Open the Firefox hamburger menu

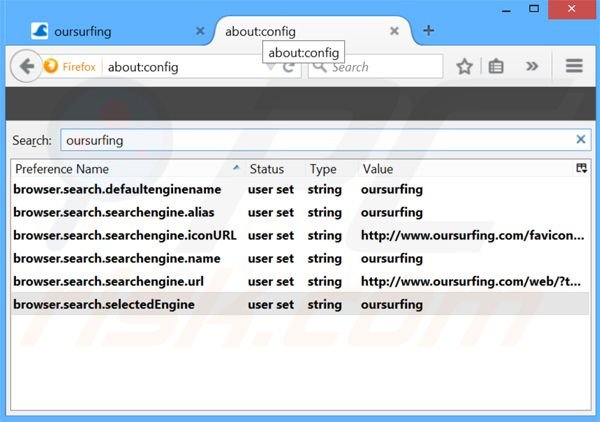tap(574, 66)
